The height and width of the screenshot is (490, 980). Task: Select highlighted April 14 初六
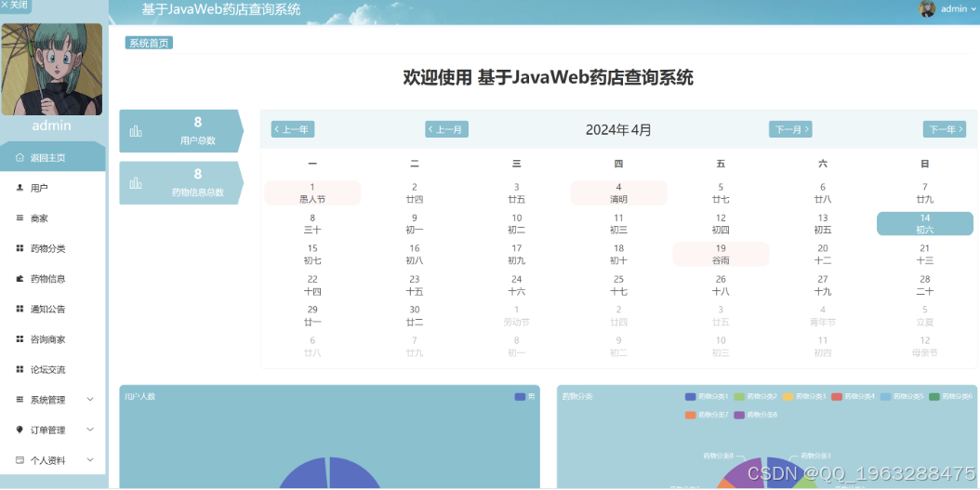[925, 224]
